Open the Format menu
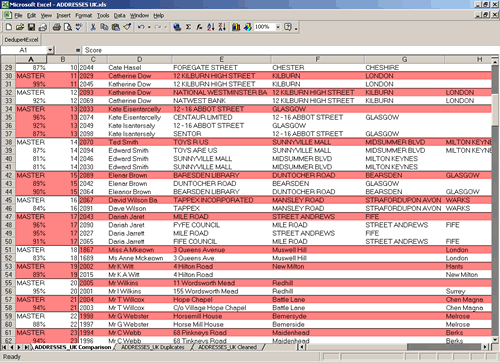The width and height of the screenshot is (500, 363). tap(83, 15)
